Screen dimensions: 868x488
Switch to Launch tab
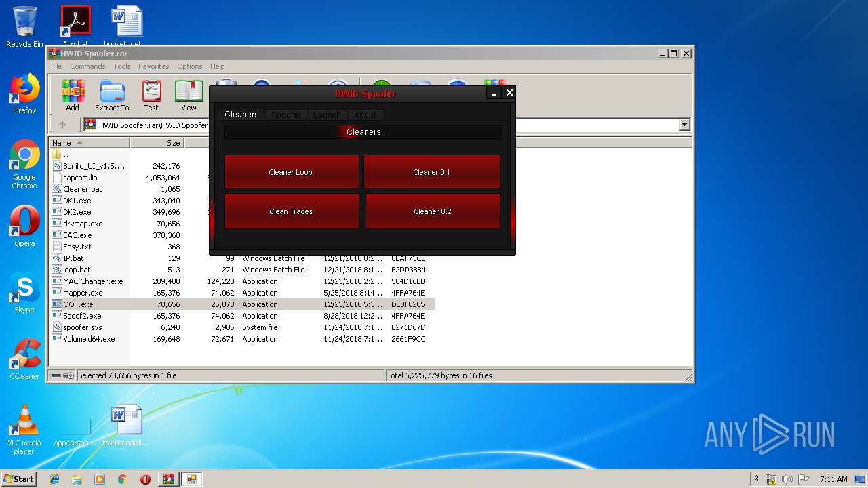click(327, 115)
